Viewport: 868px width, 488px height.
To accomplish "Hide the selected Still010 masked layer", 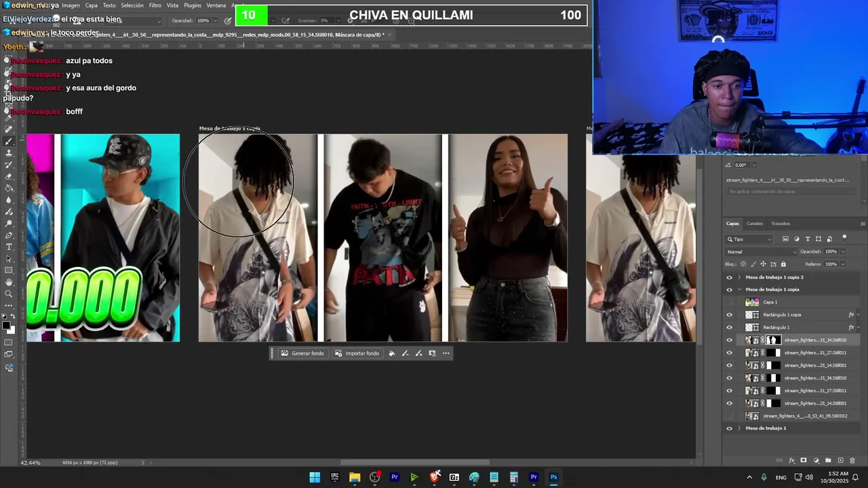I will point(730,340).
